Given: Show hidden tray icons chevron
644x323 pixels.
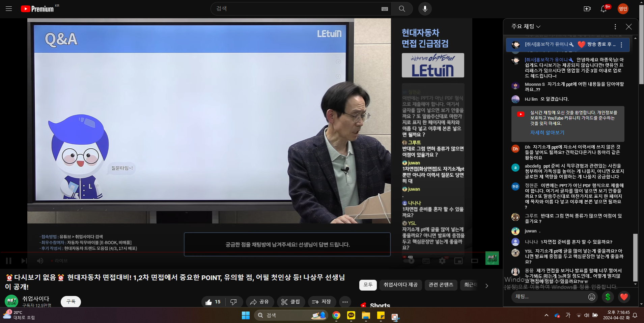Looking at the screenshot, I should point(547,315).
